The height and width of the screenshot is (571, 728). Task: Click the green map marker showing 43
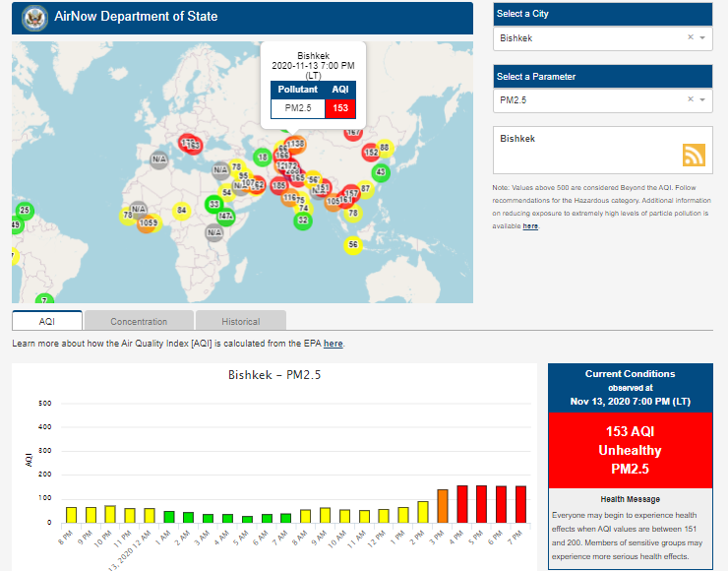[381, 171]
